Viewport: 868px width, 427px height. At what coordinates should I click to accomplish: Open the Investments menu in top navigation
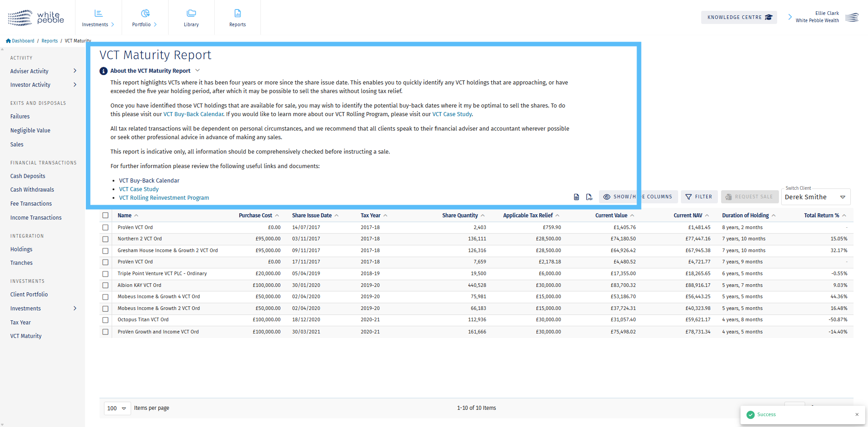click(98, 18)
